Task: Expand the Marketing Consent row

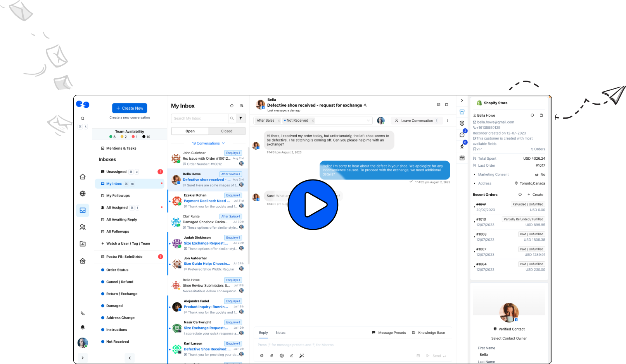Action: 475,174
